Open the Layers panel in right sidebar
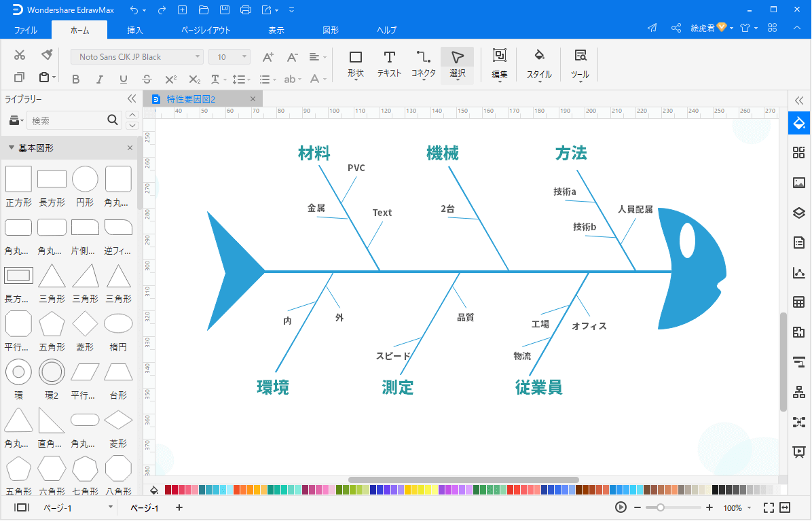Image resolution: width=812 pixels, height=521 pixels. click(x=798, y=213)
